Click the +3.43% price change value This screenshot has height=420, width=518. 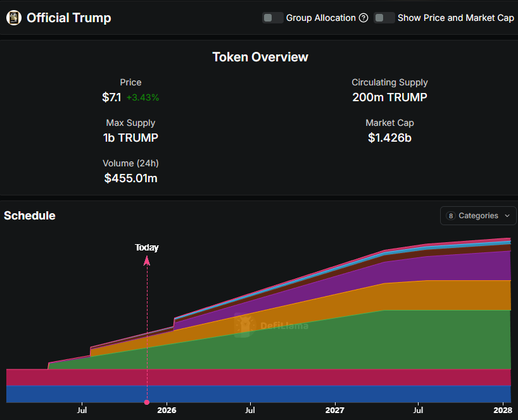pyautogui.click(x=143, y=97)
